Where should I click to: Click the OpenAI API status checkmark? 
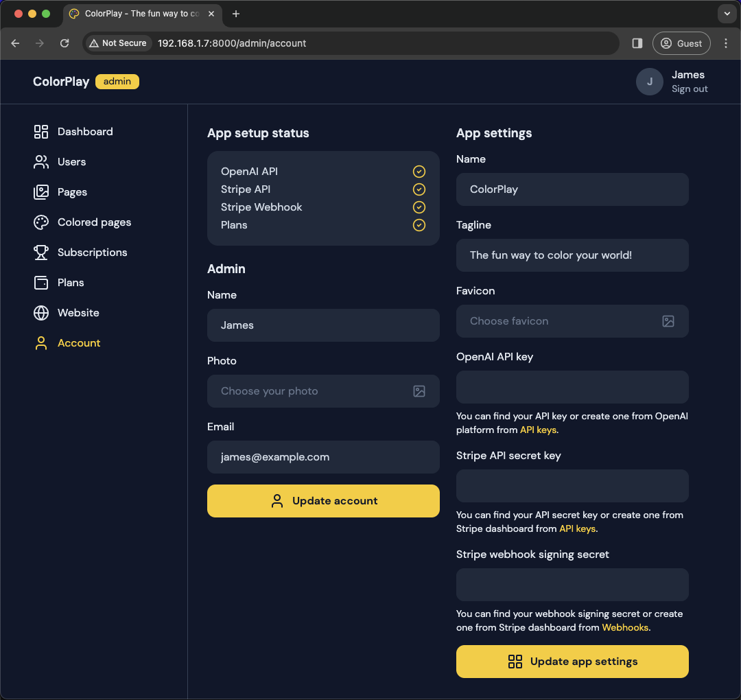click(x=419, y=172)
